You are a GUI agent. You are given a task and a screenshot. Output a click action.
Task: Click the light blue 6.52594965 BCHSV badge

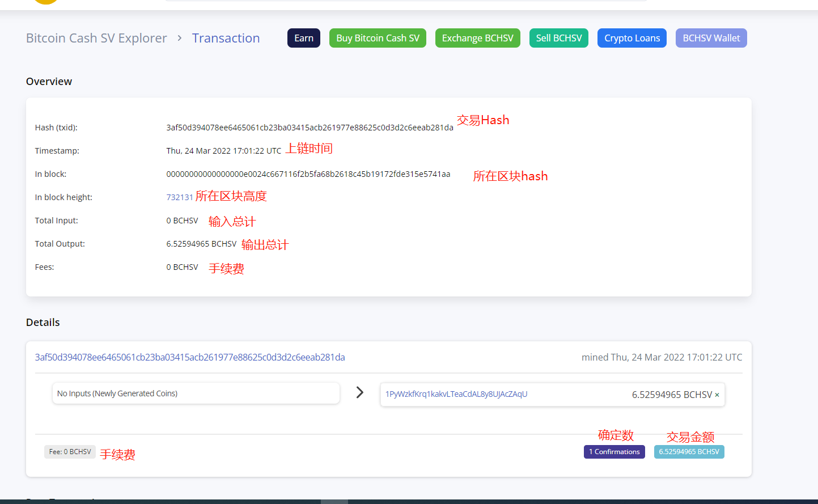click(x=689, y=452)
